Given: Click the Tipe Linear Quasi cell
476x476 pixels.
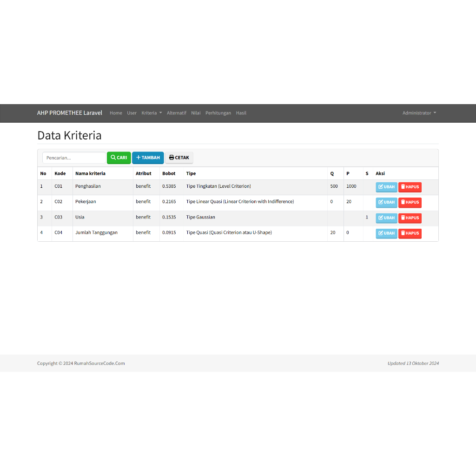Looking at the screenshot, I should click(x=240, y=202).
